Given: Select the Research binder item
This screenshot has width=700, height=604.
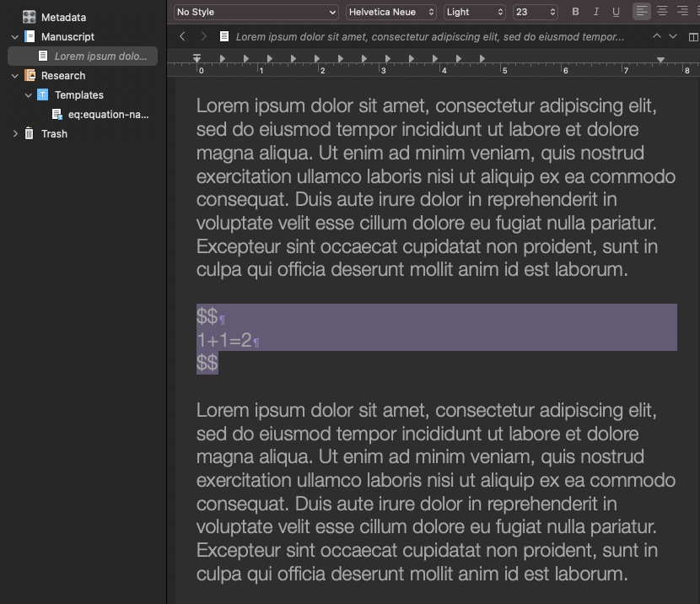Looking at the screenshot, I should pyautogui.click(x=63, y=75).
